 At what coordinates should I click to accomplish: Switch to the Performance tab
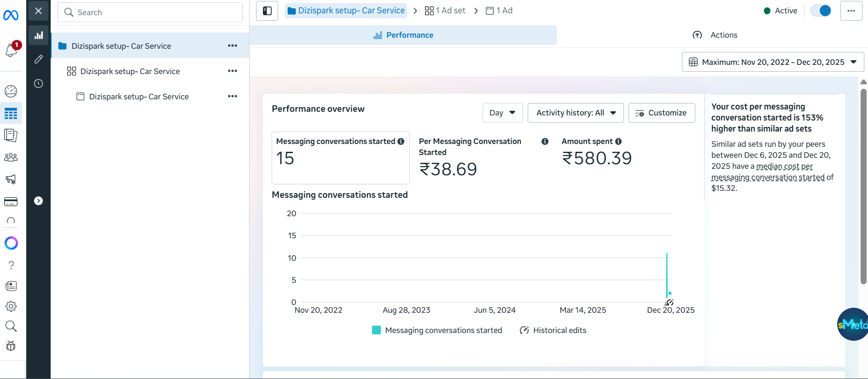tap(403, 35)
